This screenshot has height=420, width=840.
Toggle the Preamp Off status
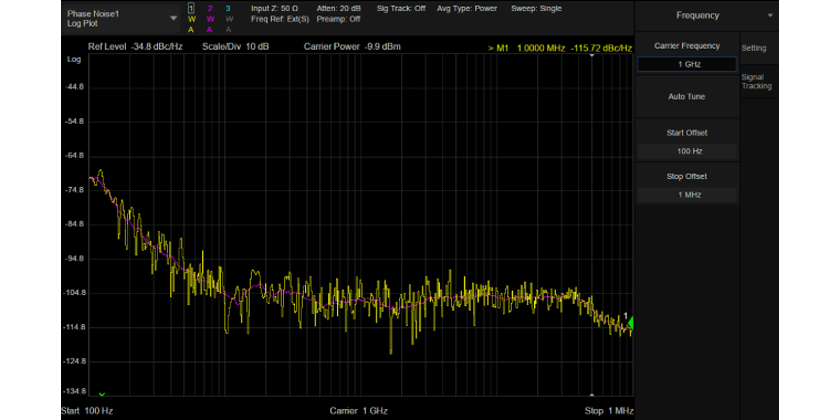341,19
